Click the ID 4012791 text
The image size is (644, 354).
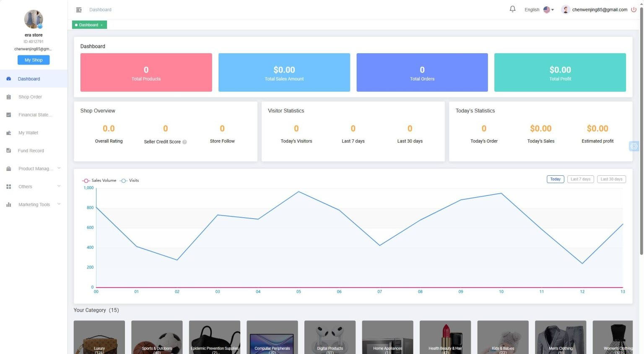point(34,42)
